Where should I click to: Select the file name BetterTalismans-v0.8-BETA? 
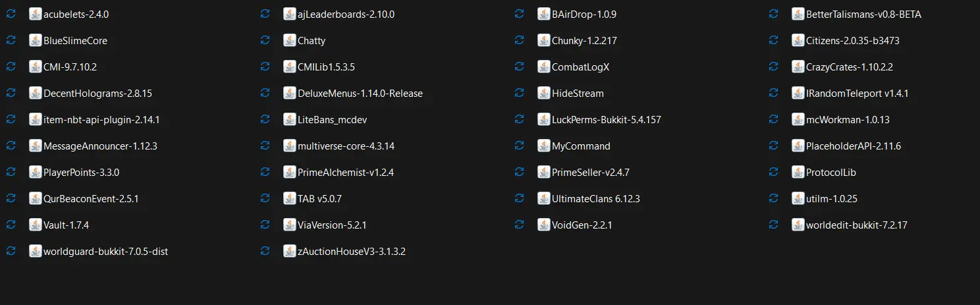(x=863, y=14)
